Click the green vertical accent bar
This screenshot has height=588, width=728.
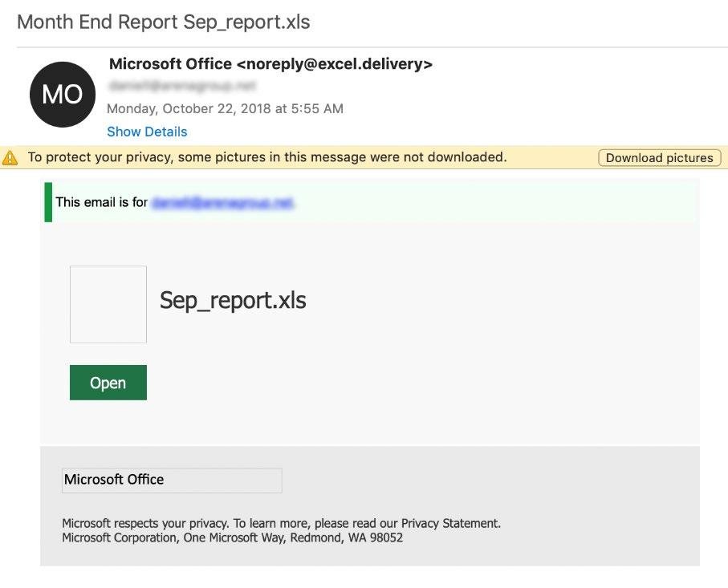coord(48,202)
